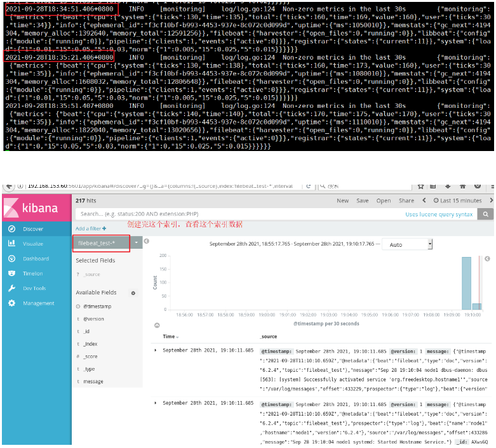Click the Open button
This screenshot has height=448, width=496.
click(x=384, y=201)
